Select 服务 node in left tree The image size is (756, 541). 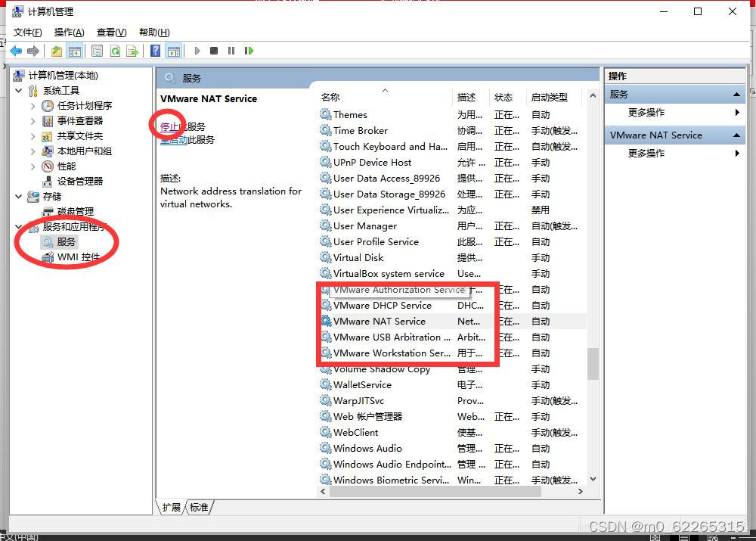[66, 242]
